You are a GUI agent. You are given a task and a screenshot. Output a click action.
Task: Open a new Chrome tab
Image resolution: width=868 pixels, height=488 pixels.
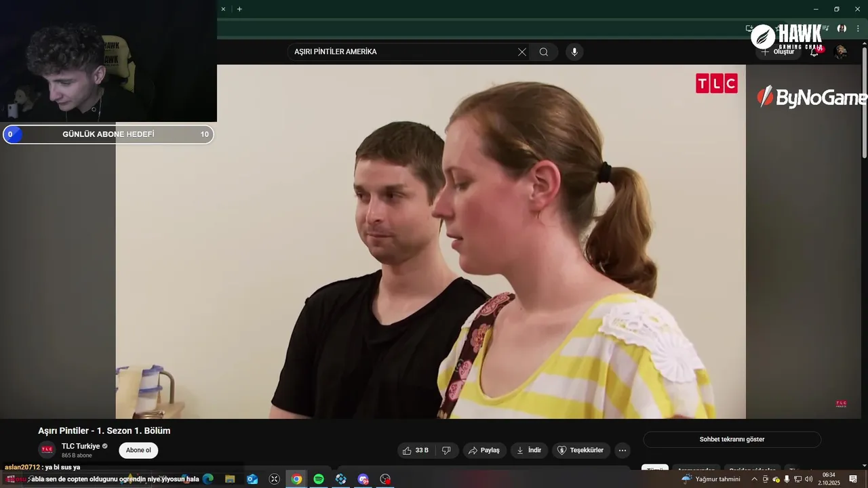(239, 9)
